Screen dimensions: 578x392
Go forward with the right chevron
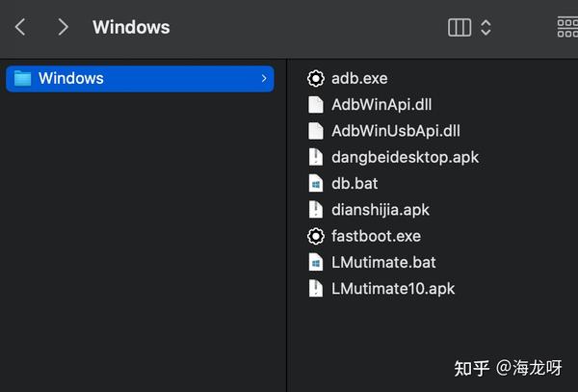point(63,27)
